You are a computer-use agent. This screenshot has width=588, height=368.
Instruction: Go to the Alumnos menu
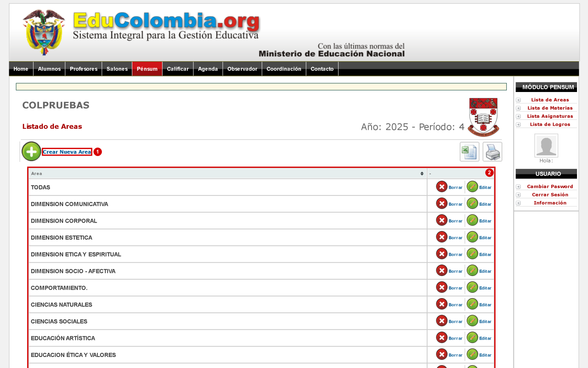click(x=49, y=69)
